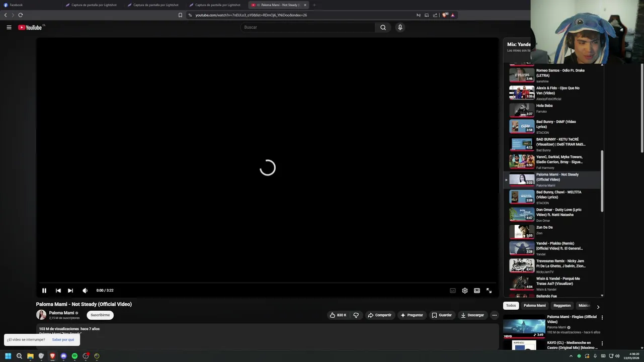Image resolution: width=644 pixels, height=362 pixels.
Task: Open a new browser tab
Action: click(x=314, y=5)
